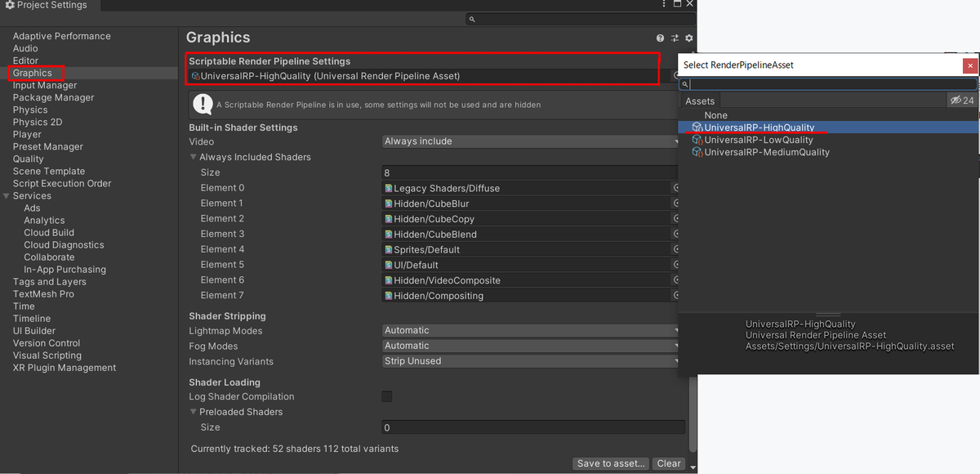This screenshot has width=980, height=474.
Task: Click the Project Settings gear icon in title
Action: (10, 5)
